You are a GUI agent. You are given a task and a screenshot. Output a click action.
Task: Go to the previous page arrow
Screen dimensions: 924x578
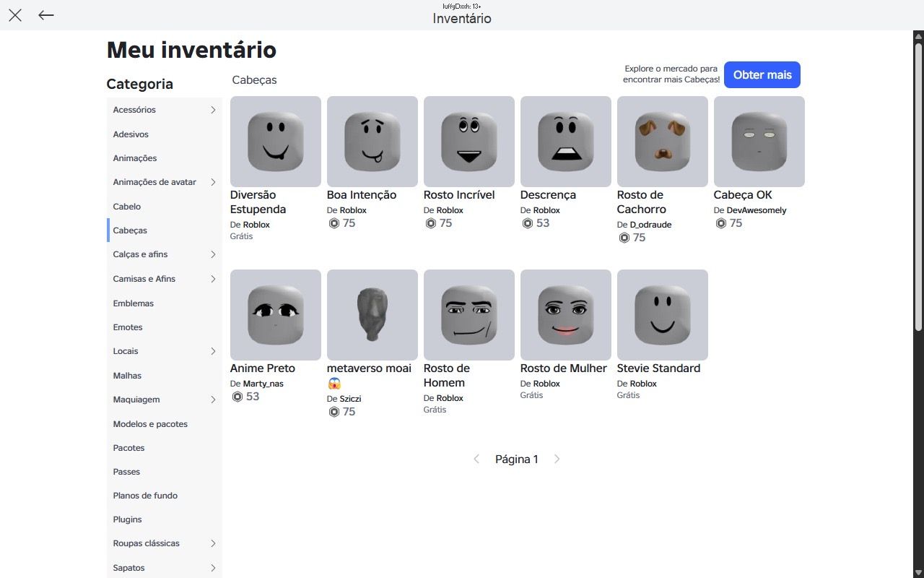476,460
